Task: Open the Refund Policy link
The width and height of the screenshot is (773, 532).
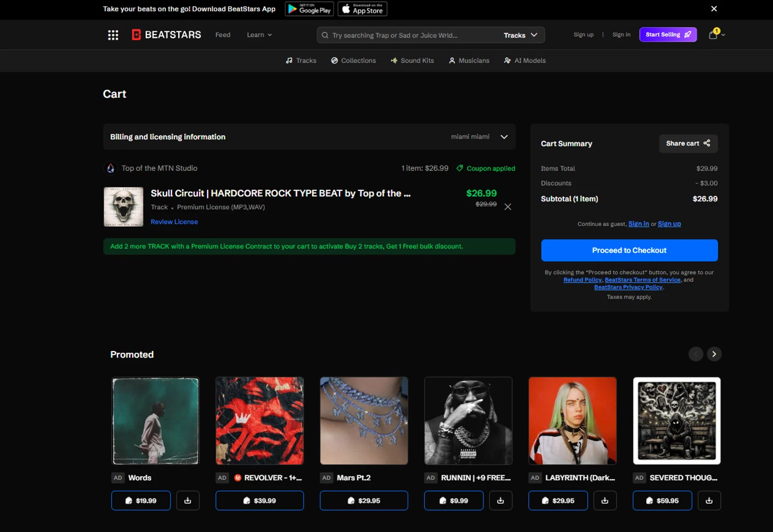Action: [x=582, y=280]
